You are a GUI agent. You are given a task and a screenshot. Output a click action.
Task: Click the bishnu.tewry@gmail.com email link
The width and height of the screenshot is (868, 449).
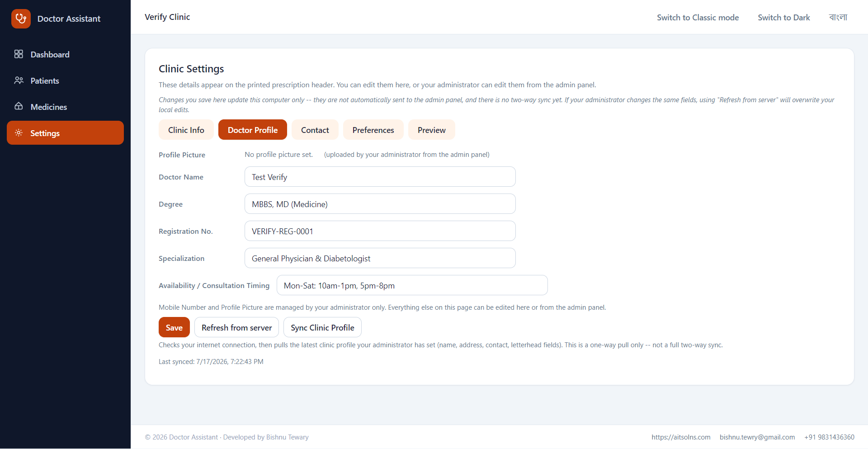tap(757, 437)
